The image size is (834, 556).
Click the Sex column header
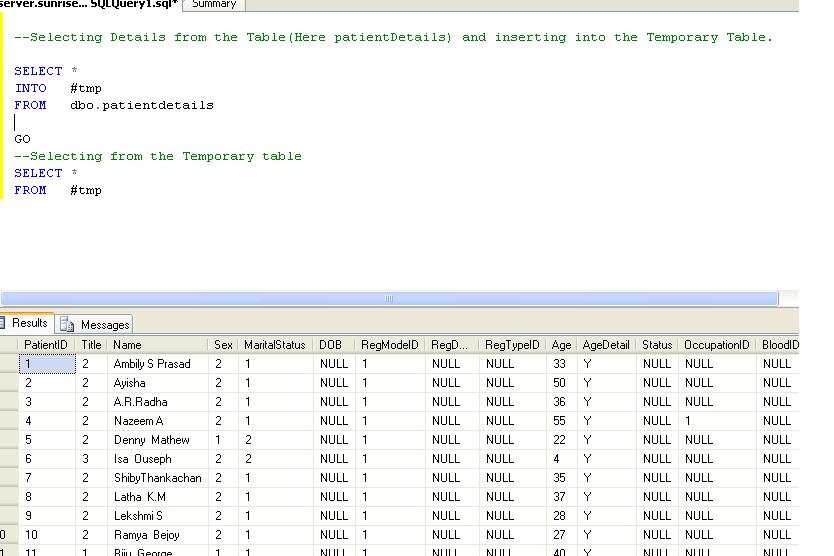click(x=223, y=345)
